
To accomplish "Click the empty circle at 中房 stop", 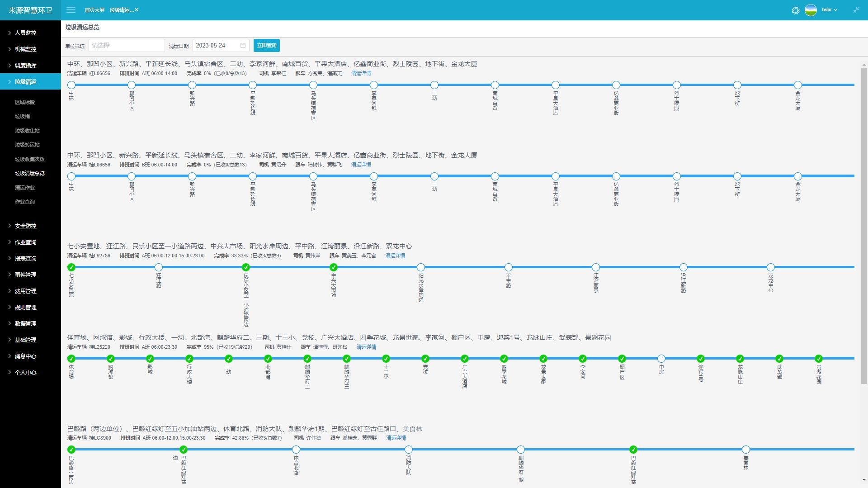I will pyautogui.click(x=661, y=359).
